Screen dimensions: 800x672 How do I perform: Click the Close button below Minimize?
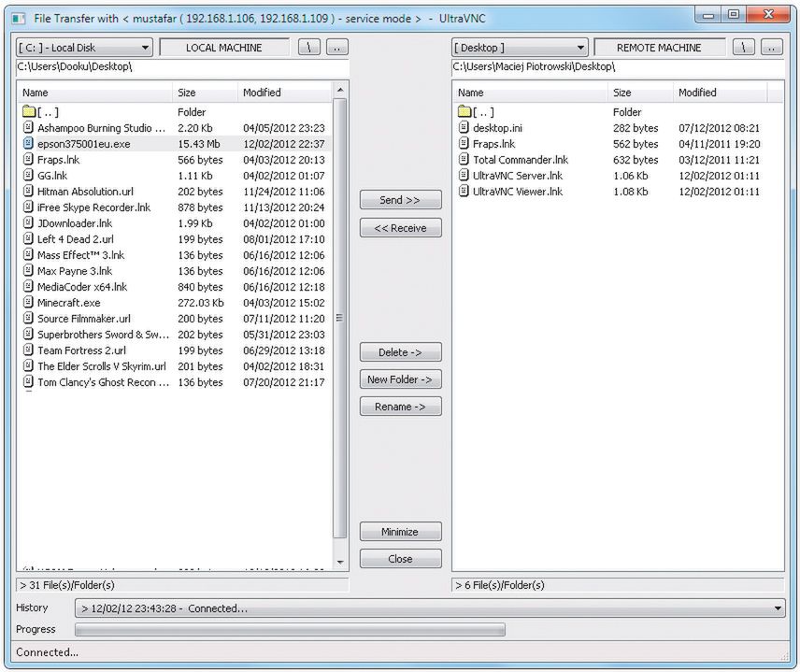pos(401,559)
